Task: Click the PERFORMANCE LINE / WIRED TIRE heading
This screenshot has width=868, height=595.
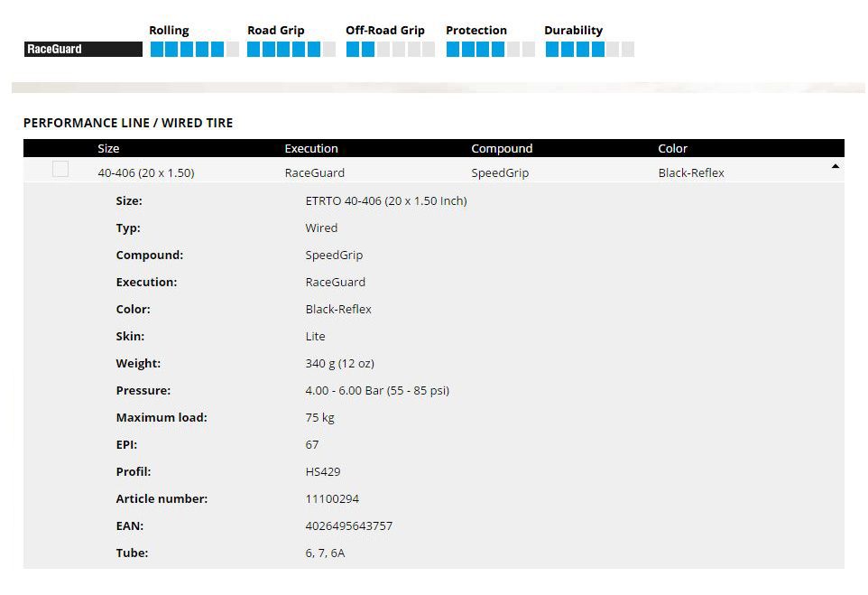Action: 127,123
